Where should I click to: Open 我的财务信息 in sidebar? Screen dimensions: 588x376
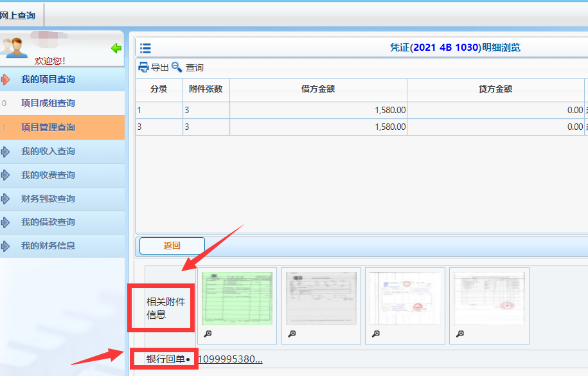tap(48, 246)
